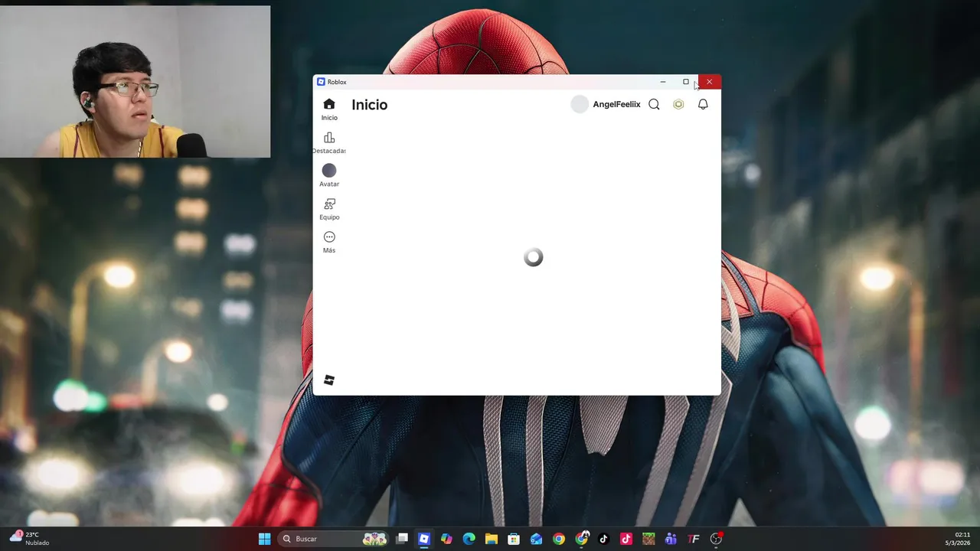980x551 pixels.
Task: Open the notifications bell
Action: (x=703, y=104)
